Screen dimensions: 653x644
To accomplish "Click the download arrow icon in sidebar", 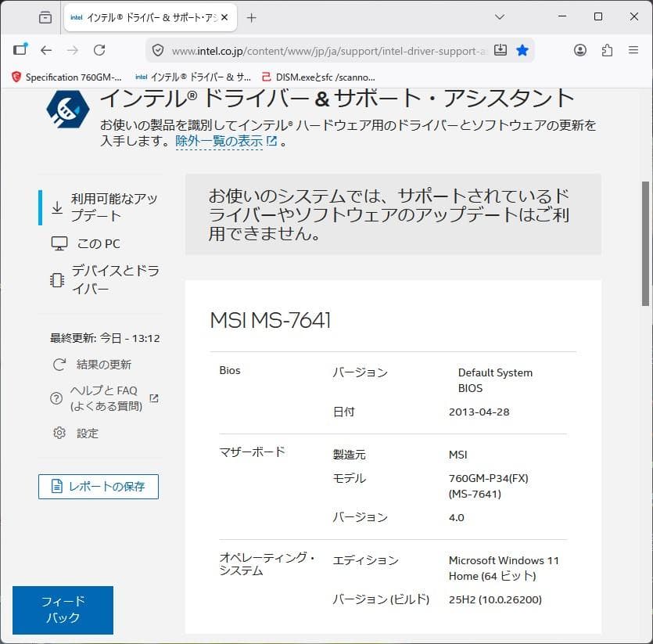I will point(57,207).
